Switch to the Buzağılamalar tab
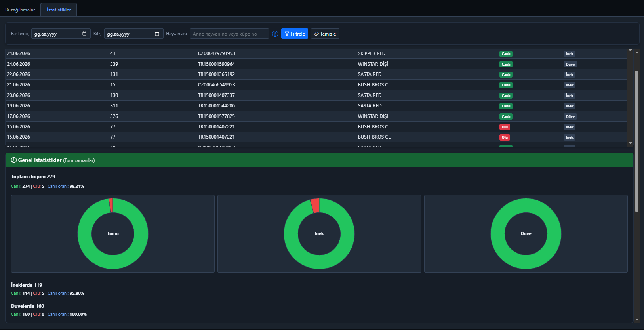Image resolution: width=644 pixels, height=330 pixels. click(20, 10)
